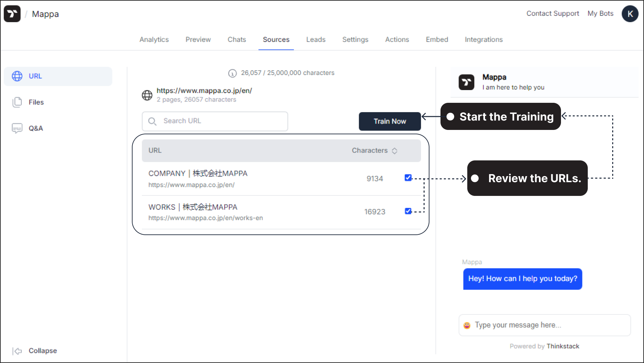Uncheck the COMPANY page checkbox

pyautogui.click(x=408, y=178)
